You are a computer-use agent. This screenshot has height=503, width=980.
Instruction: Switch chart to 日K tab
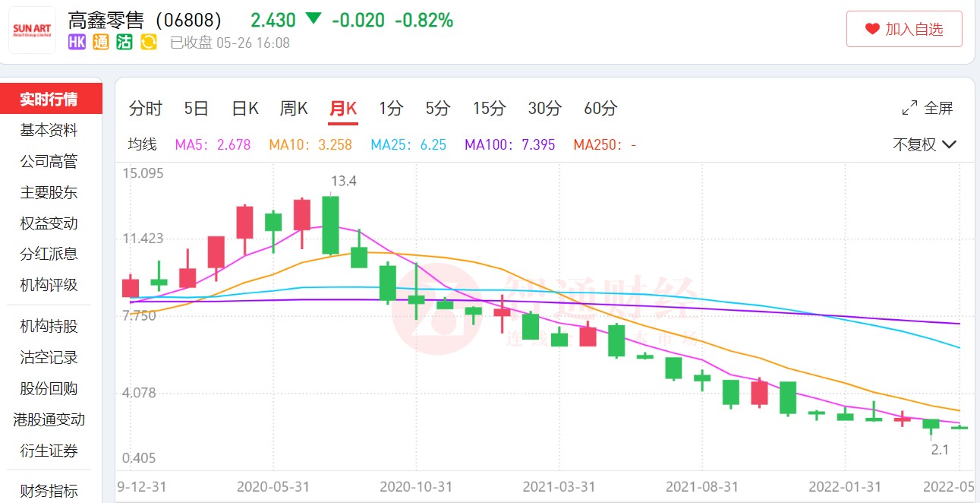point(245,109)
